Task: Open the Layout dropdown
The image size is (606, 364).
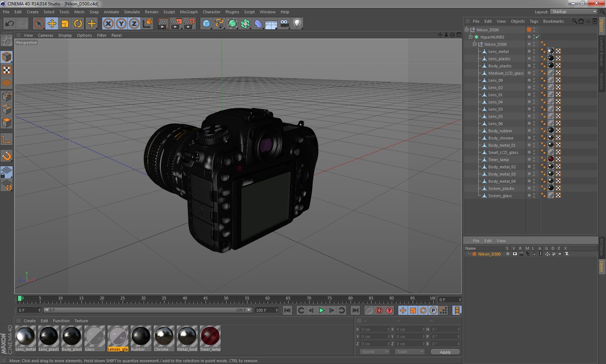Action: point(574,12)
